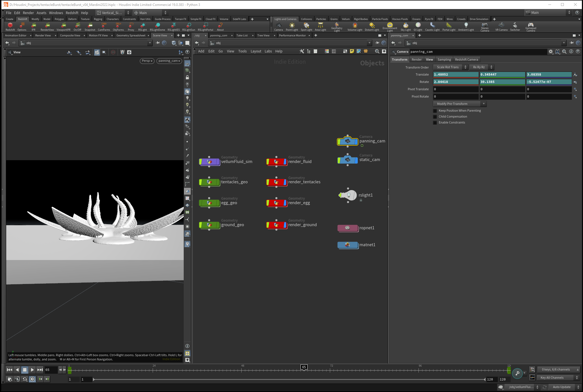Open the Main radial menu dropdown

pos(150,13)
